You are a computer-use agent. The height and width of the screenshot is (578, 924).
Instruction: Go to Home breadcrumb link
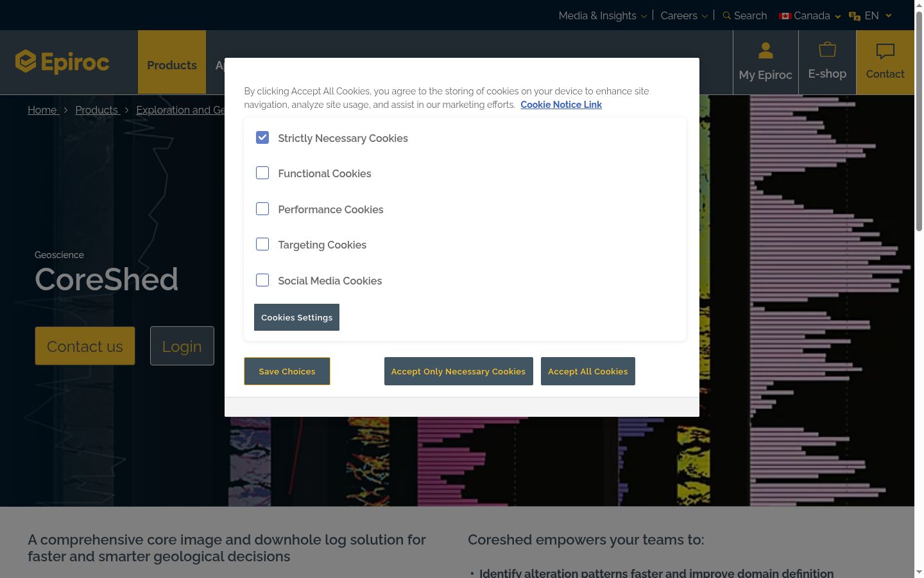(x=42, y=110)
